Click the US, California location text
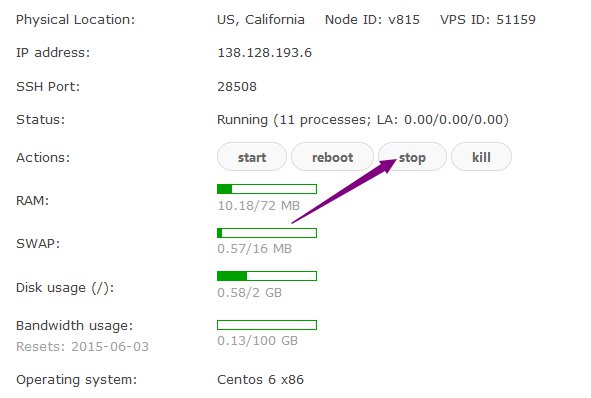 (261, 20)
